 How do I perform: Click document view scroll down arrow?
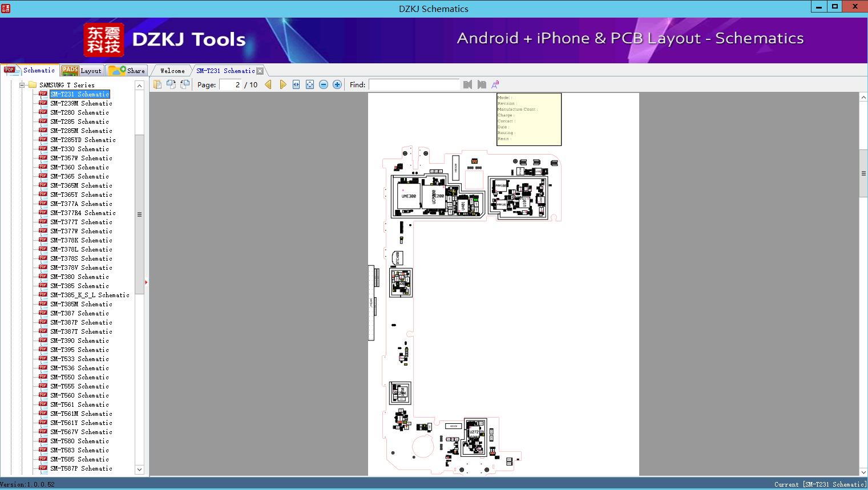tap(863, 472)
